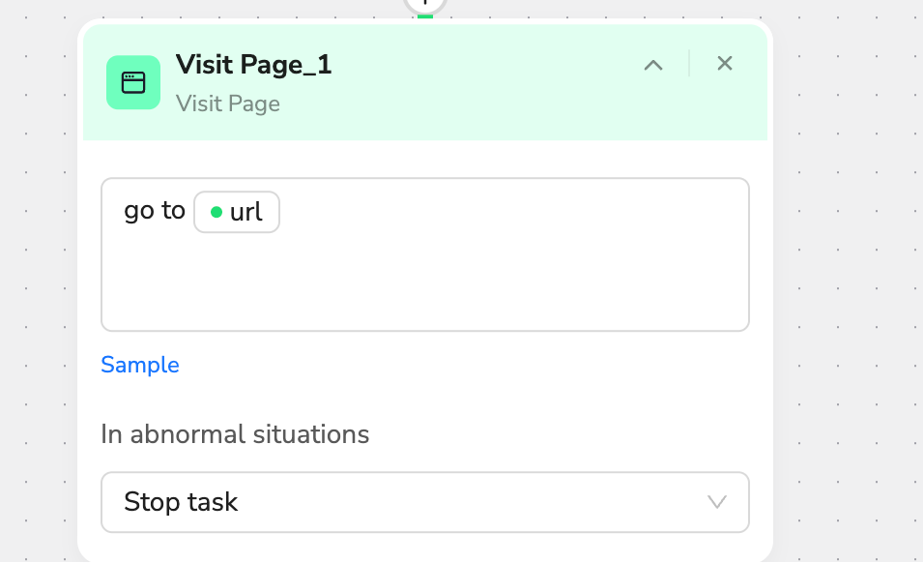This screenshot has width=924, height=563.
Task: Close the Visit Page_1 node panel
Action: [725, 63]
